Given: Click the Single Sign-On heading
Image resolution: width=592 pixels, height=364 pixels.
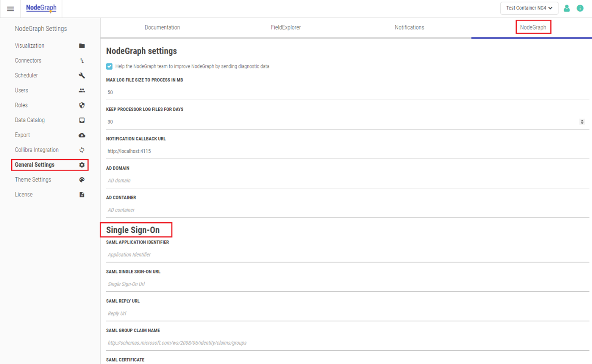Looking at the screenshot, I should pos(133,230).
